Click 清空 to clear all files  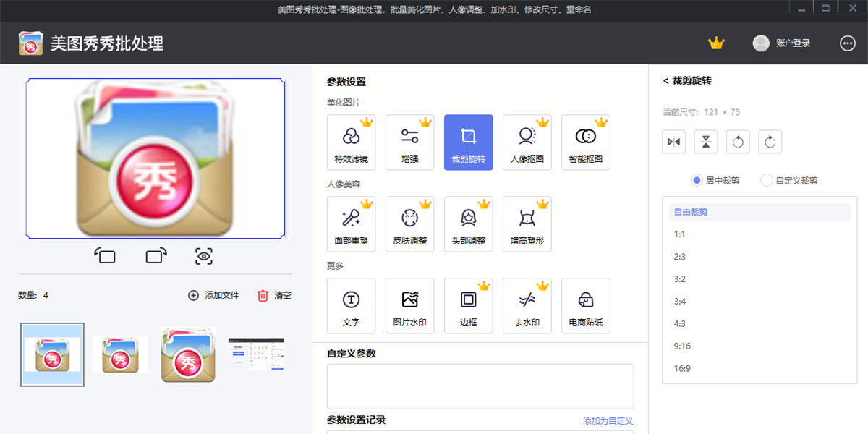pyautogui.click(x=274, y=295)
